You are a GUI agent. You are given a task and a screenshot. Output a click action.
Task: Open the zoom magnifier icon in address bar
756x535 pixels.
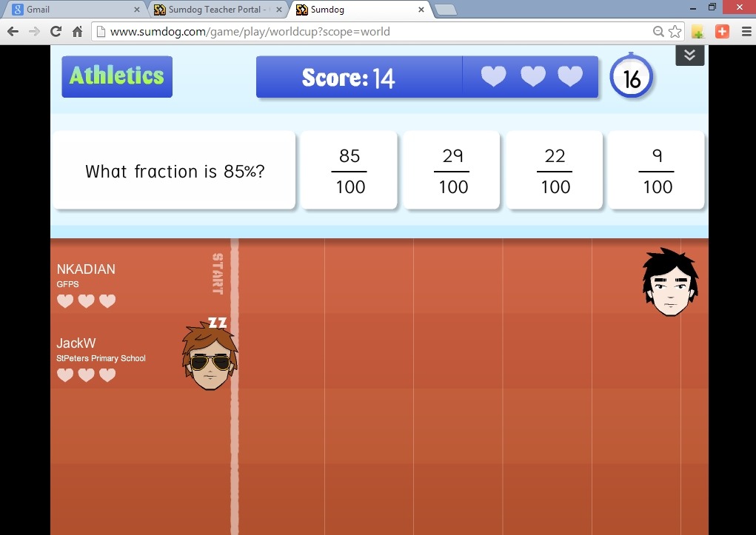coord(658,32)
